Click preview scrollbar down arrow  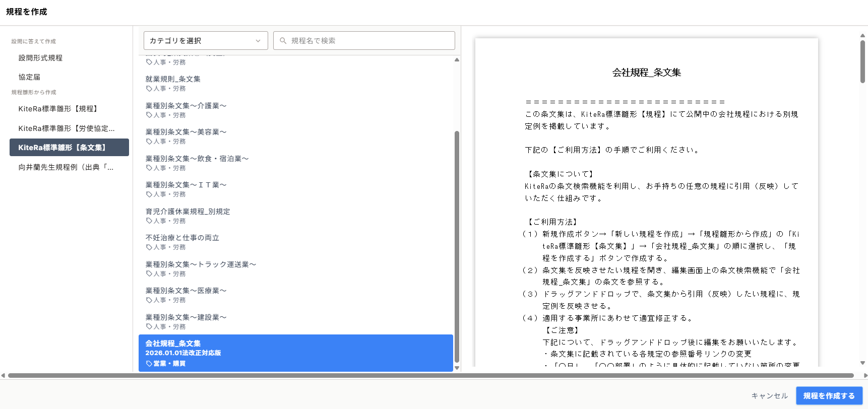click(862, 363)
